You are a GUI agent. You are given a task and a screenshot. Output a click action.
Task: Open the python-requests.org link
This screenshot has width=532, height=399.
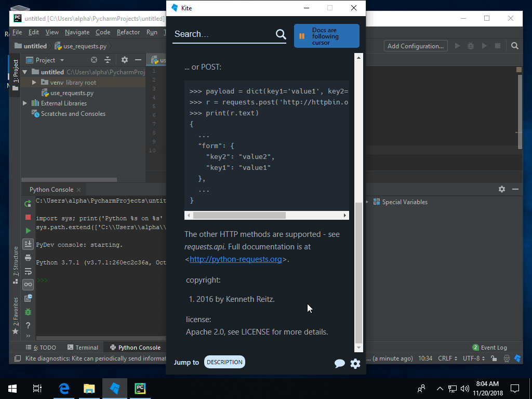point(235,259)
